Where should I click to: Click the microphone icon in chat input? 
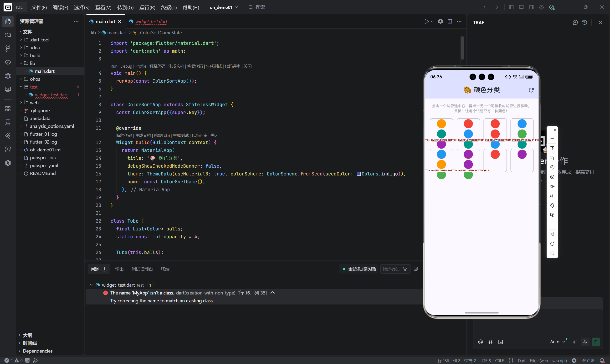[585, 342]
